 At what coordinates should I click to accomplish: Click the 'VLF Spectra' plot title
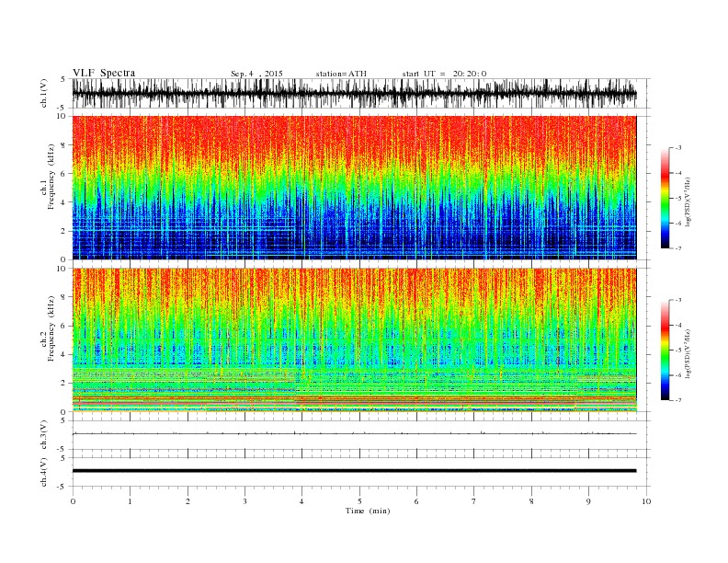click(104, 73)
